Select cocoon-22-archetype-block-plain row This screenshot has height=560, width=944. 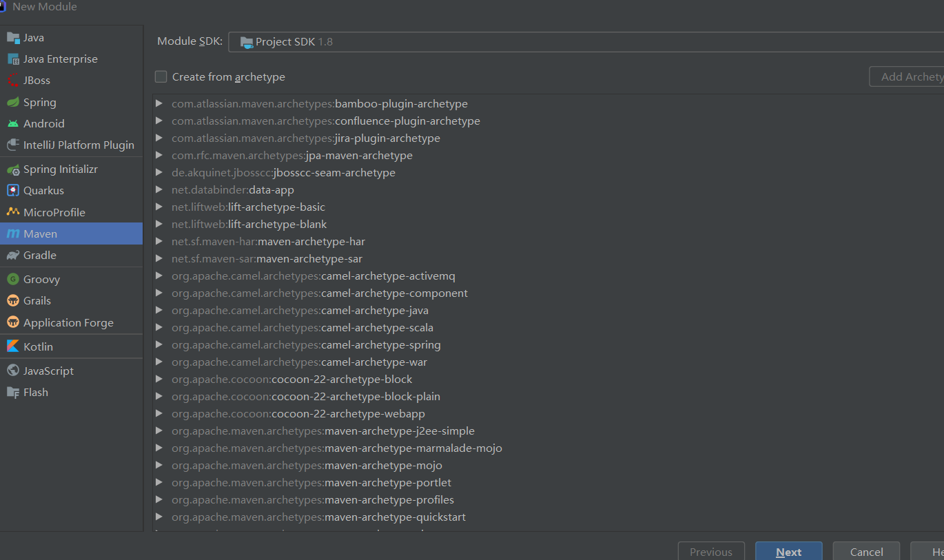click(548, 396)
